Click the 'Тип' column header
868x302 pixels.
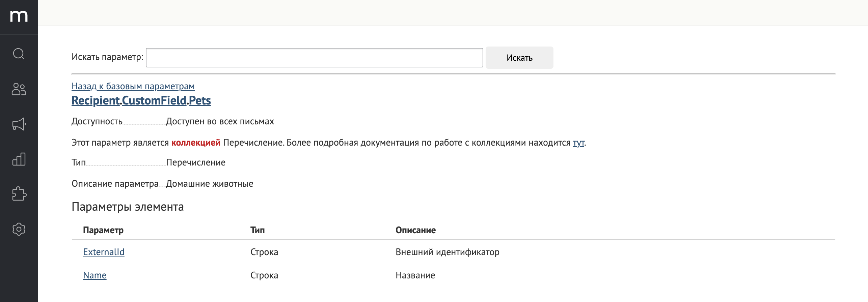(257, 230)
